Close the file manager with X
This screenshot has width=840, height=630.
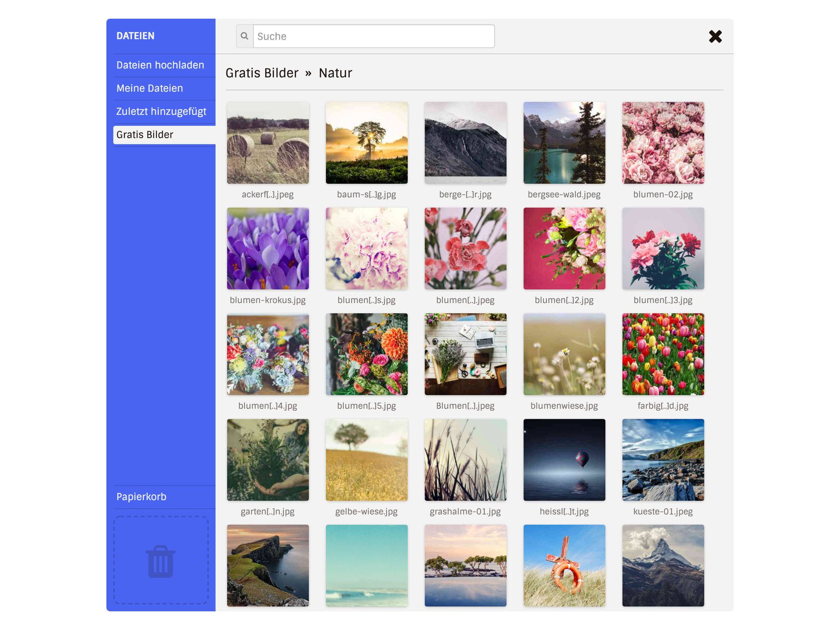pos(715,36)
